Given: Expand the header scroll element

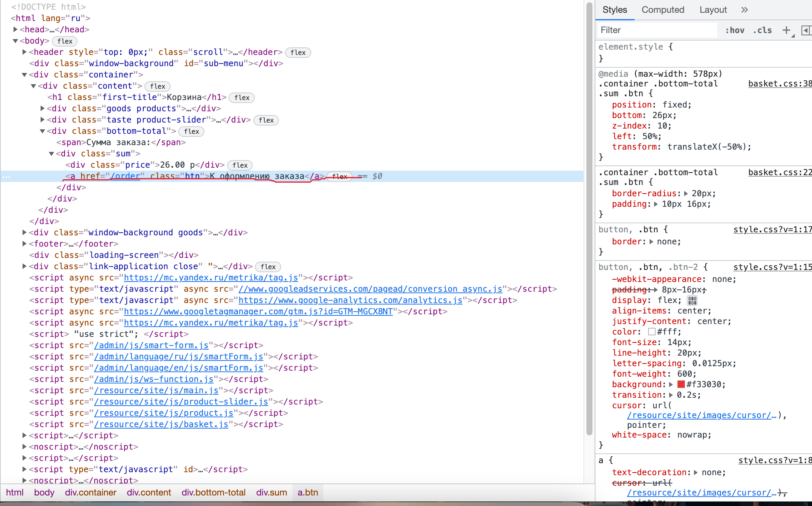Looking at the screenshot, I should 24,52.
